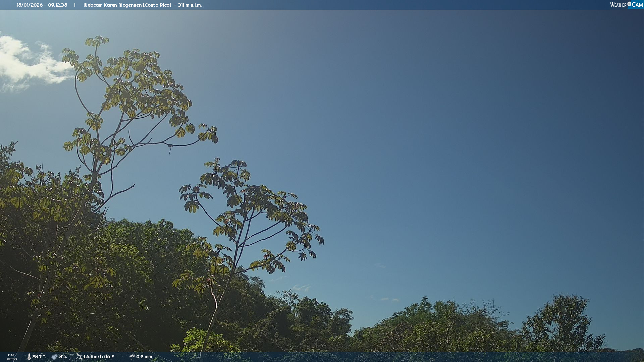This screenshot has width=644, height=362.
Task: Click the vertical separator after the timestamp
Action: click(x=75, y=5)
